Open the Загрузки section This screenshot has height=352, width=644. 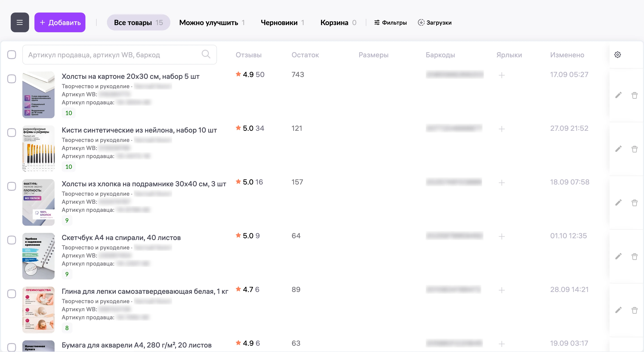434,23
